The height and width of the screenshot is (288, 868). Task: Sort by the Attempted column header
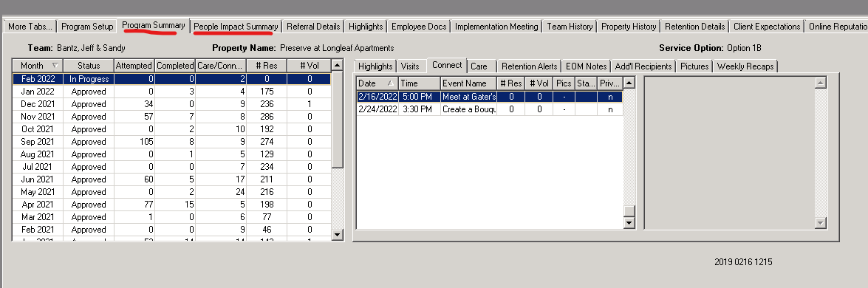point(134,65)
